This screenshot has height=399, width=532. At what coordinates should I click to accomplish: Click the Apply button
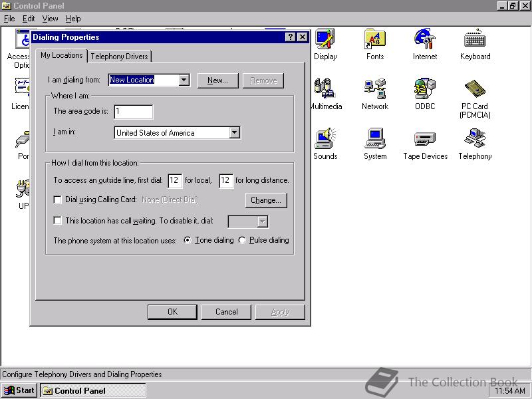point(280,312)
